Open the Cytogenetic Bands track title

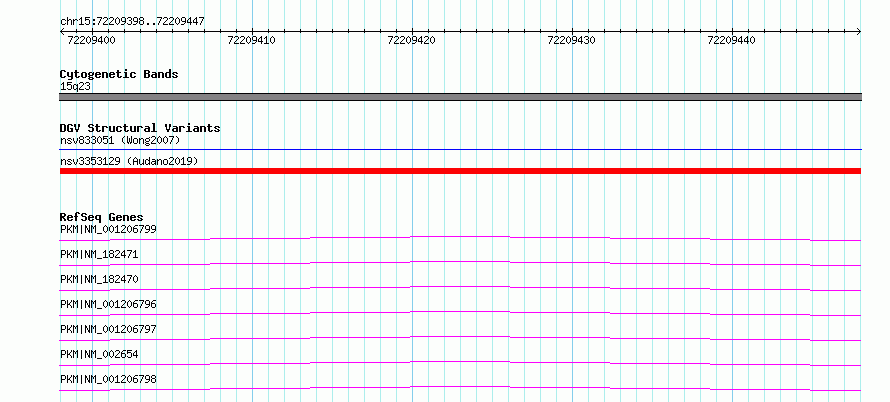(x=119, y=74)
